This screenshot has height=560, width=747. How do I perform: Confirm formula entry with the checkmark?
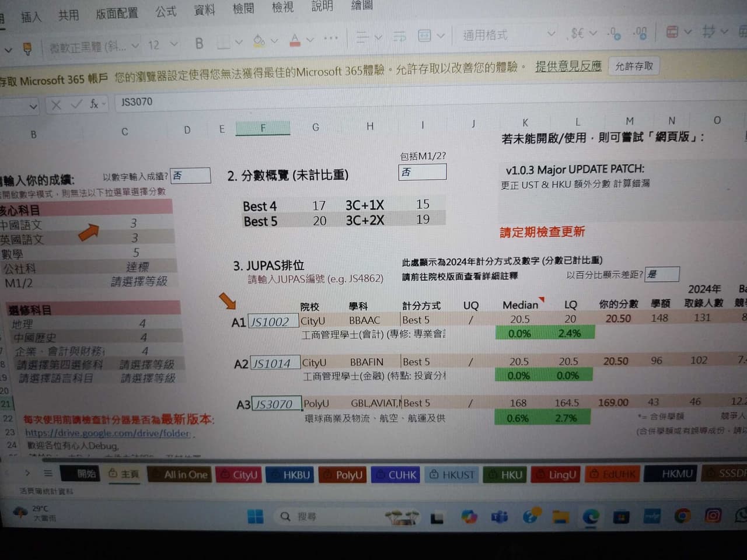coord(76,104)
